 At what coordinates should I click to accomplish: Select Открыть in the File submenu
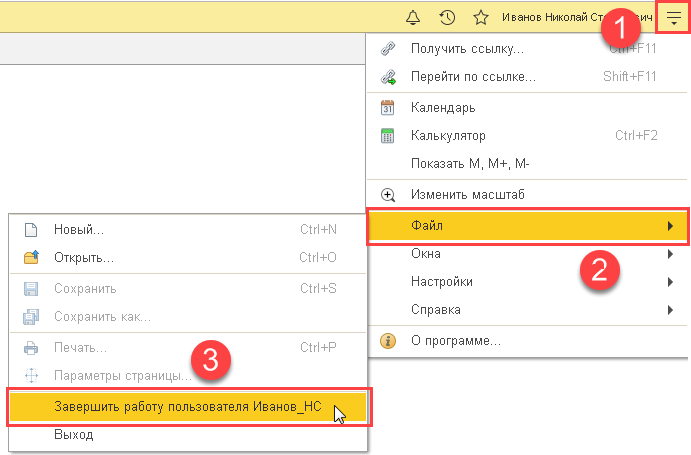188,257
